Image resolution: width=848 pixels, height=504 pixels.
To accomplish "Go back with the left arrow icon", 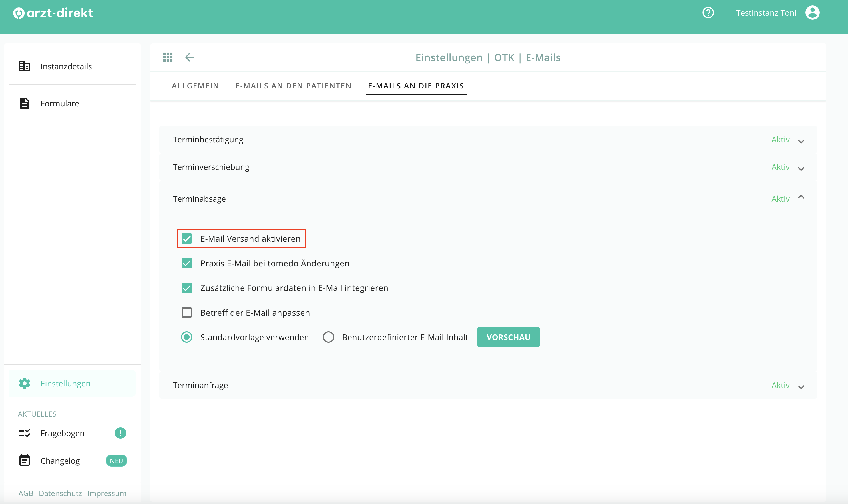I will [x=190, y=57].
